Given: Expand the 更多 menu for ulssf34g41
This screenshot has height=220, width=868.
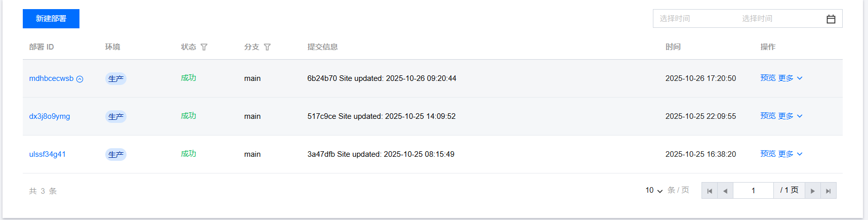Looking at the screenshot, I should (790, 154).
